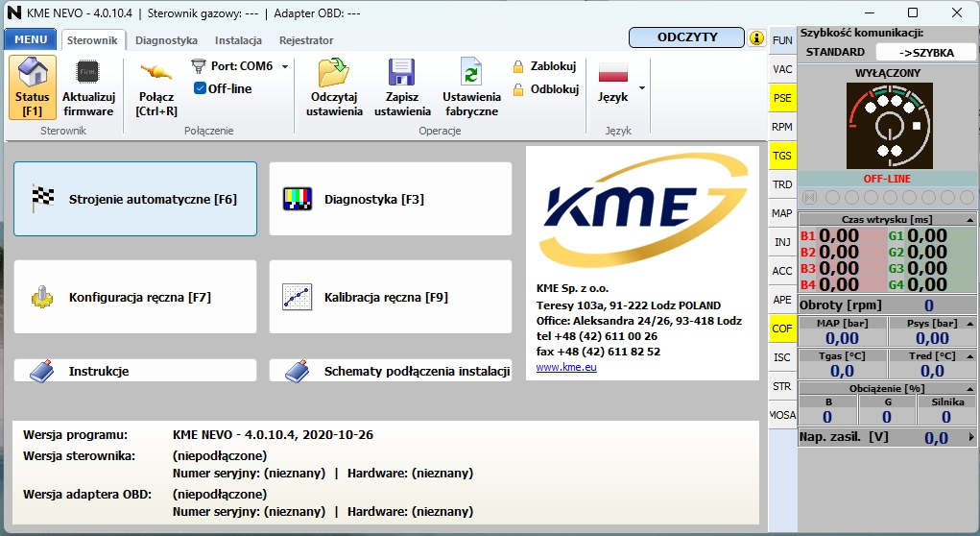Click the Status [F1] house icon
Viewport: 980px width, 536px height.
click(x=33, y=73)
